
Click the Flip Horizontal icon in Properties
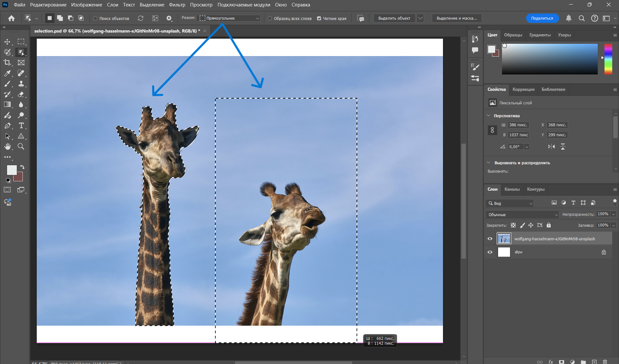(551, 147)
